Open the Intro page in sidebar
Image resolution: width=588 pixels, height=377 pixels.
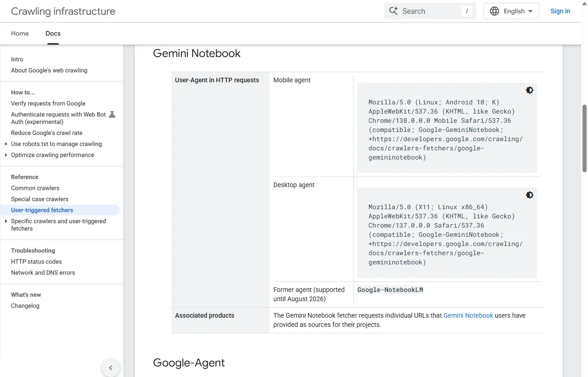(17, 59)
